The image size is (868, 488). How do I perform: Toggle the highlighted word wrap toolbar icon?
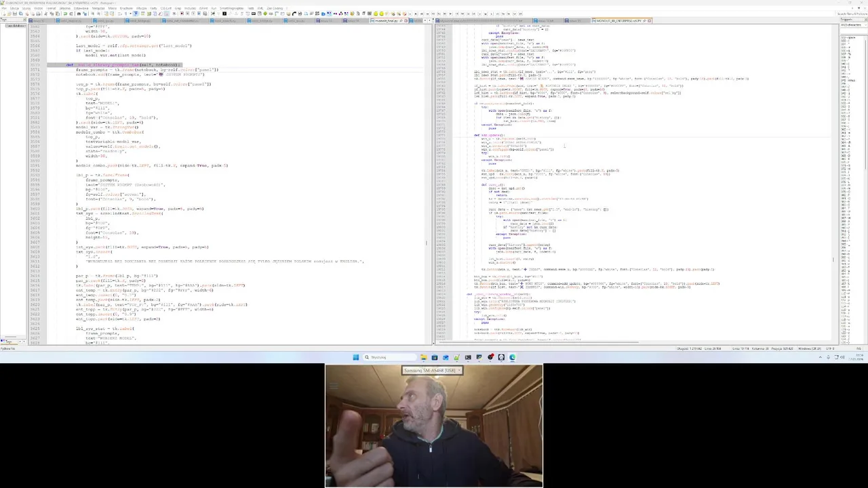136,14
